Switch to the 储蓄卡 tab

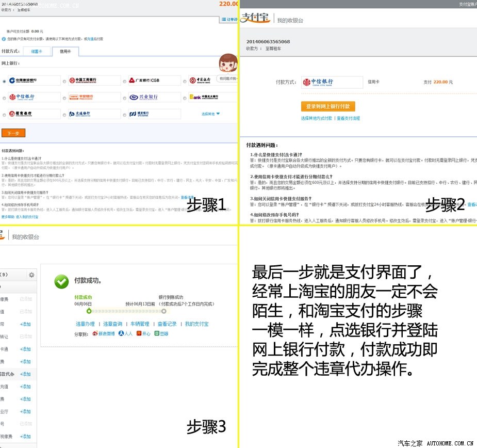point(37,52)
